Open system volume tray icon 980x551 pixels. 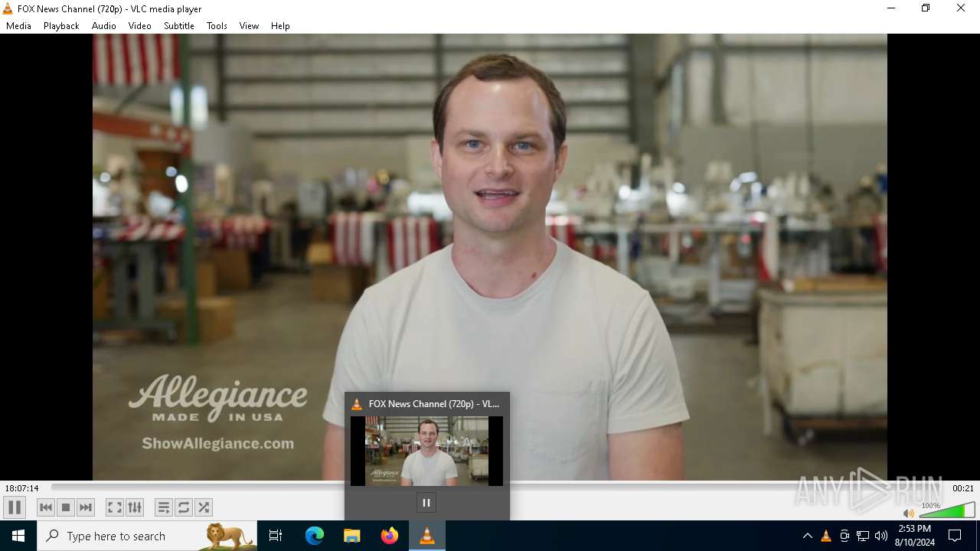coord(881,536)
